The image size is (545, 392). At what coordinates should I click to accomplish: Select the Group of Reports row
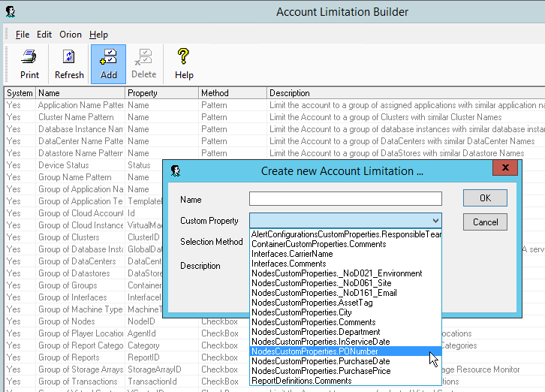[127, 357]
